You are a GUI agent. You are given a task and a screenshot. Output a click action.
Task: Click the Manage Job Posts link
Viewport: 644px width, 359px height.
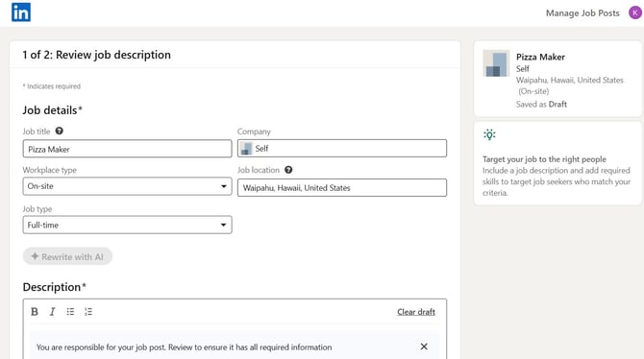(582, 13)
